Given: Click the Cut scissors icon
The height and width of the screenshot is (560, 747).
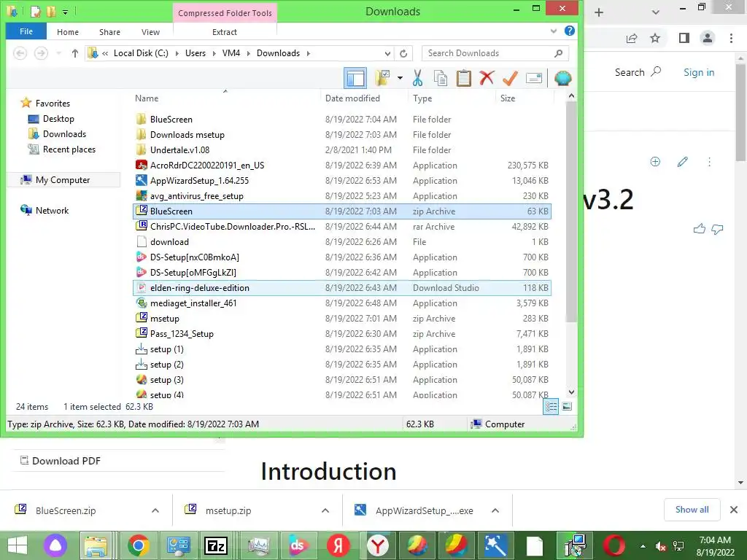Looking at the screenshot, I should coord(418,78).
